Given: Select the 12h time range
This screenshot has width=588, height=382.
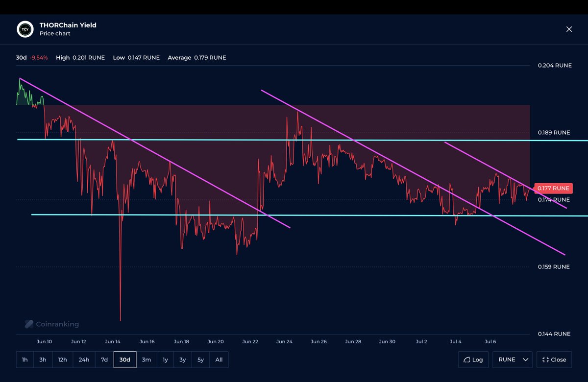Looking at the screenshot, I should (x=62, y=359).
